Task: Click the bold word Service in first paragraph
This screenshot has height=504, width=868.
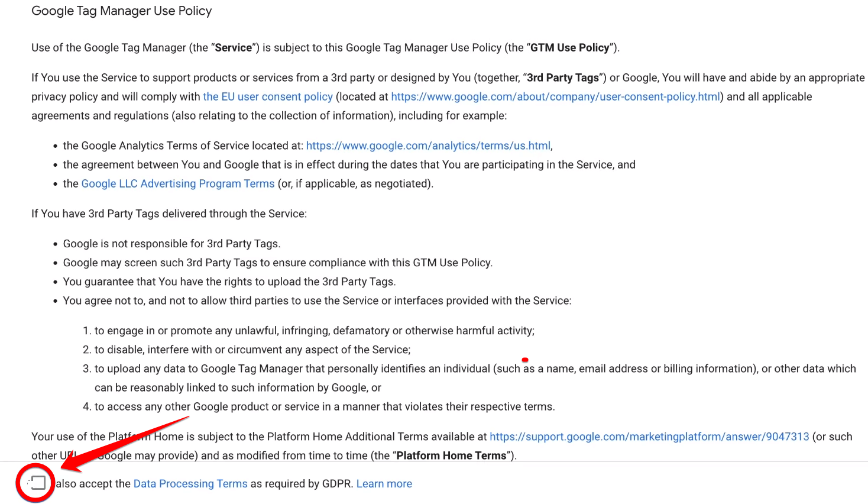Action: pyautogui.click(x=233, y=48)
